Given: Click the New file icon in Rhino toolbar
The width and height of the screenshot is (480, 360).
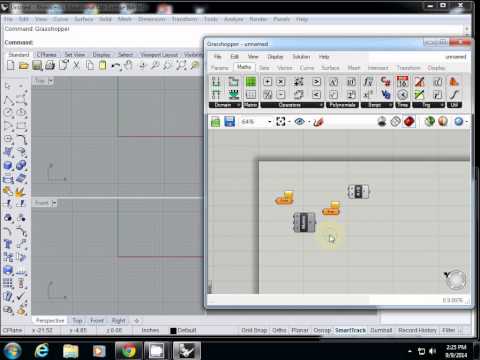Looking at the screenshot, I should [11, 65].
